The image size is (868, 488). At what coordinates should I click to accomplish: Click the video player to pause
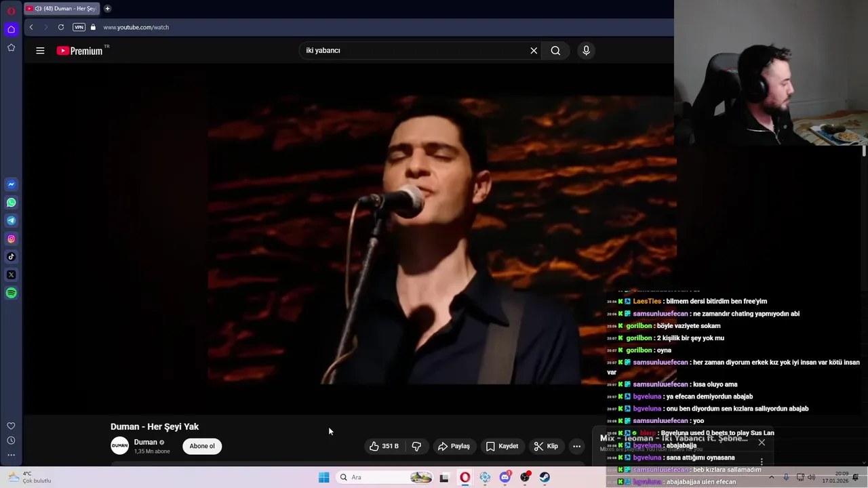pyautogui.click(x=349, y=239)
